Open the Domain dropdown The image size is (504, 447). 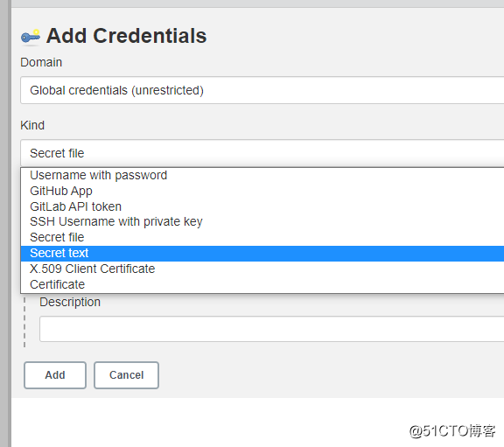(262, 90)
